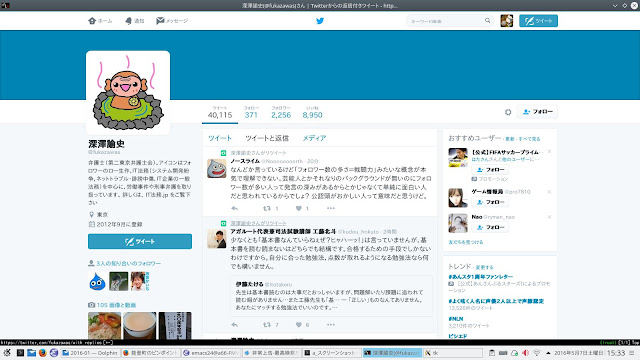Open account avatar menu in top bar
The width and height of the screenshot is (640, 360).
[507, 21]
